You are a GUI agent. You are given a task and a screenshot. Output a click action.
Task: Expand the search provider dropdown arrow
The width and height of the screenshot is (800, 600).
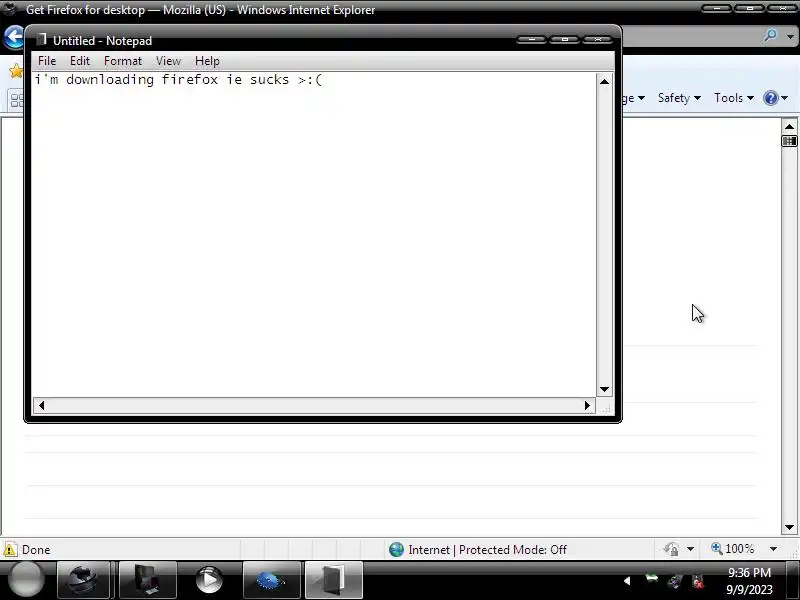click(x=790, y=37)
